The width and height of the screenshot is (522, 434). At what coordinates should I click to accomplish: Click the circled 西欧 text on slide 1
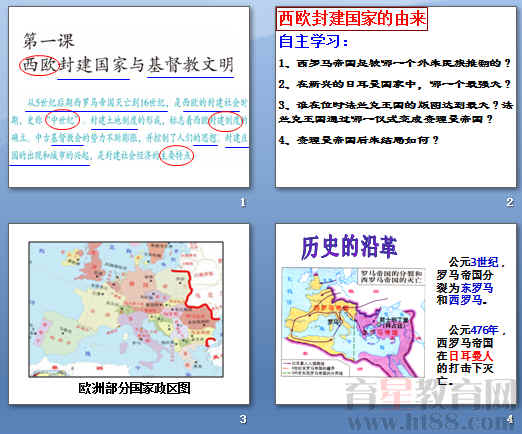click(x=40, y=65)
